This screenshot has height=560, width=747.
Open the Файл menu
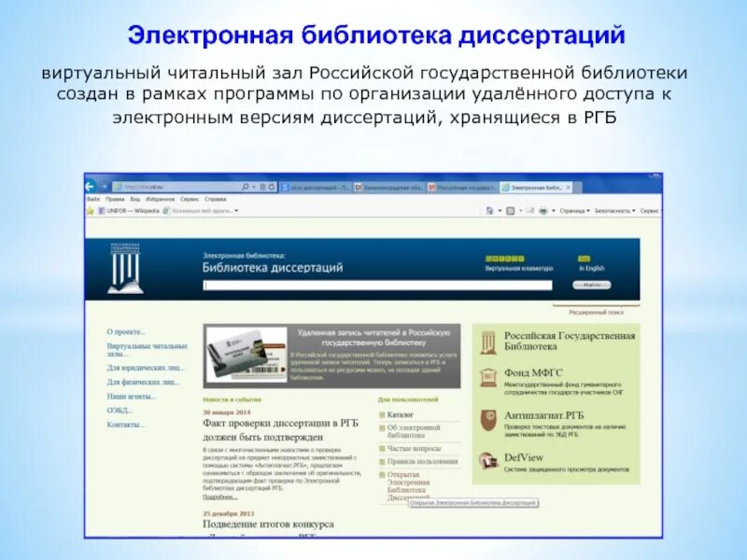pos(92,199)
